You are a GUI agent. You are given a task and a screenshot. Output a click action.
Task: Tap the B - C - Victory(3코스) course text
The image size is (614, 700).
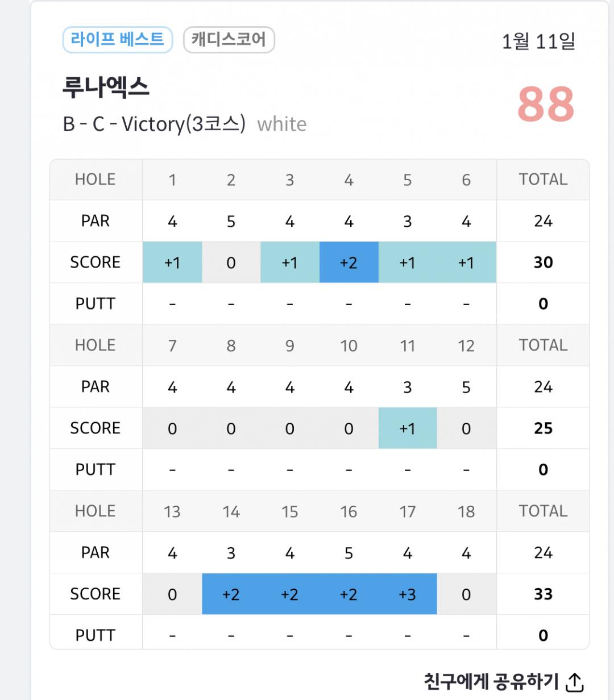pyautogui.click(x=154, y=124)
